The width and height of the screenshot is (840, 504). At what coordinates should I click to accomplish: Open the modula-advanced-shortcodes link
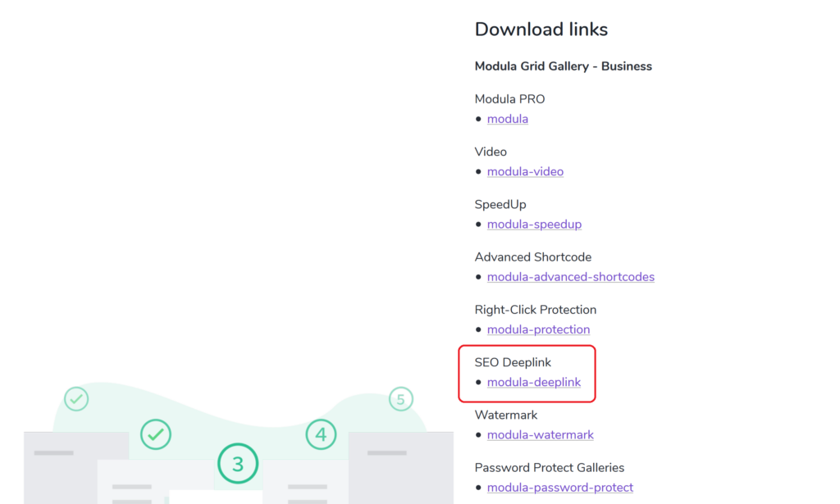pyautogui.click(x=570, y=276)
